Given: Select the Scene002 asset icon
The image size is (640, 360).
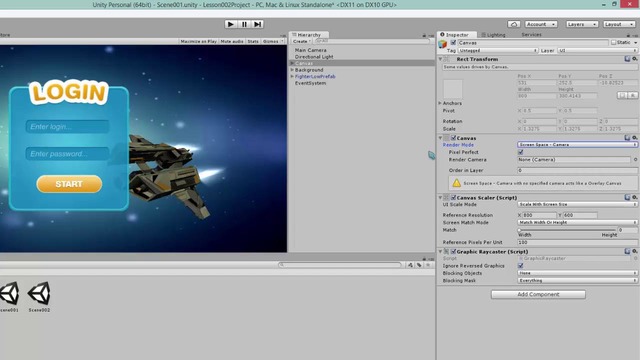Looking at the screenshot, I should (x=39, y=293).
